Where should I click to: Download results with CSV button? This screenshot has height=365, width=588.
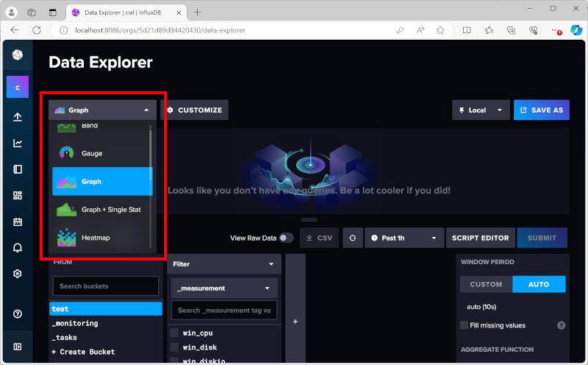click(319, 238)
